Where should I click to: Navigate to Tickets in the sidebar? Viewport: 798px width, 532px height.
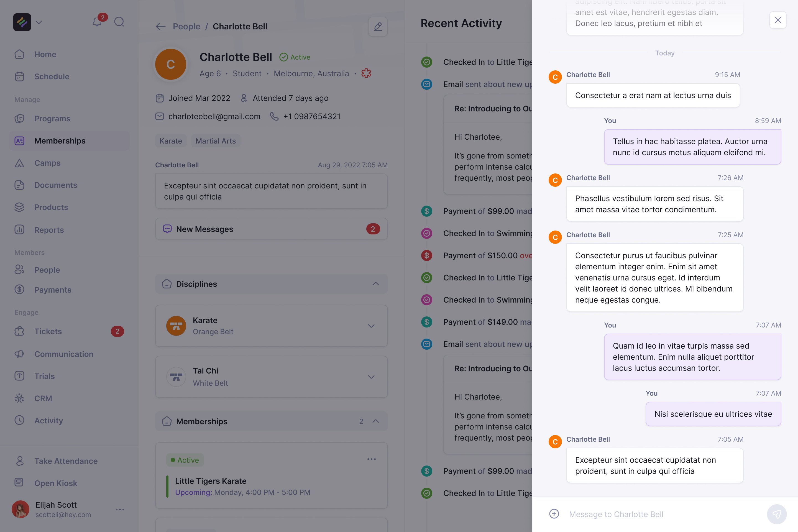tap(48, 331)
